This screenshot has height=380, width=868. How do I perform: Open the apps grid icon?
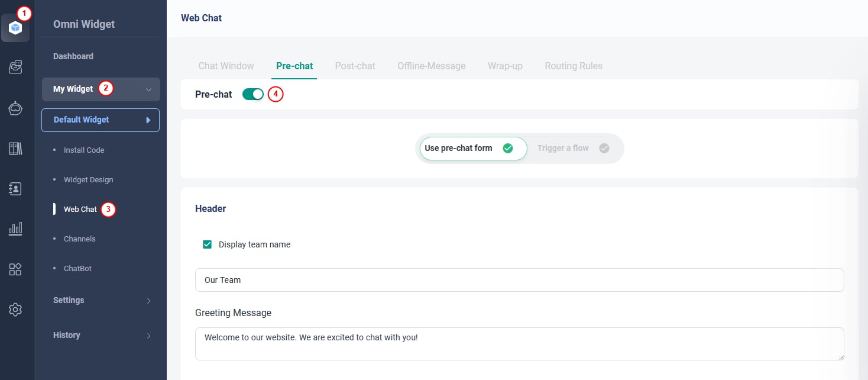click(x=15, y=269)
